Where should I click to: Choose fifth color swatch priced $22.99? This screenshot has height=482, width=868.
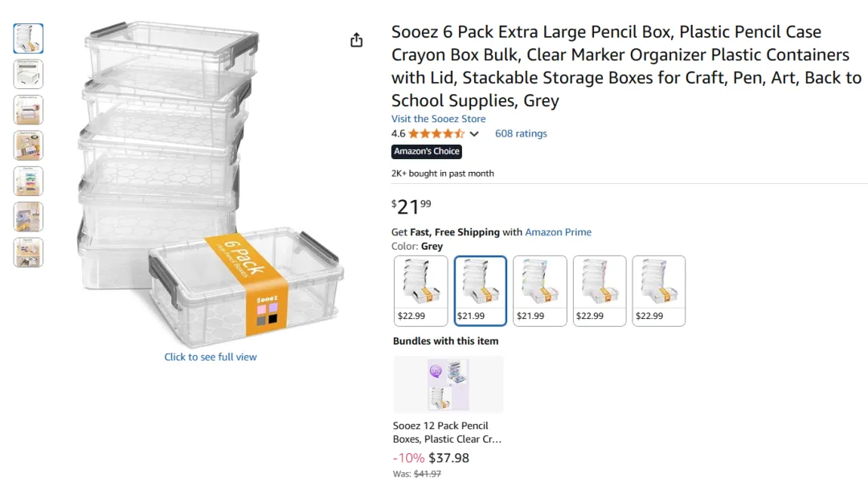point(659,291)
